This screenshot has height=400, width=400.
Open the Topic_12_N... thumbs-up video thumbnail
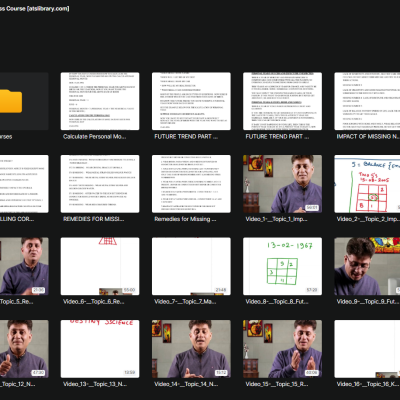click(24, 349)
